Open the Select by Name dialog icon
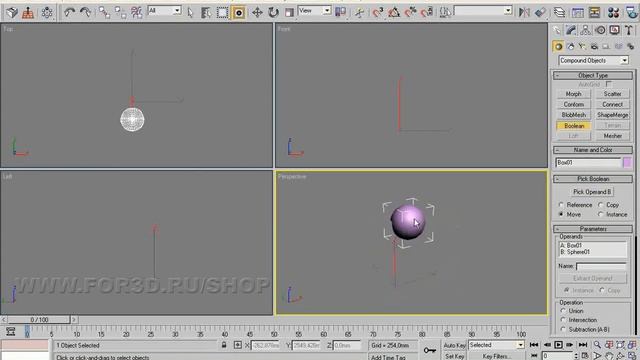Screen dimensions: 640x360 coord(206,12)
